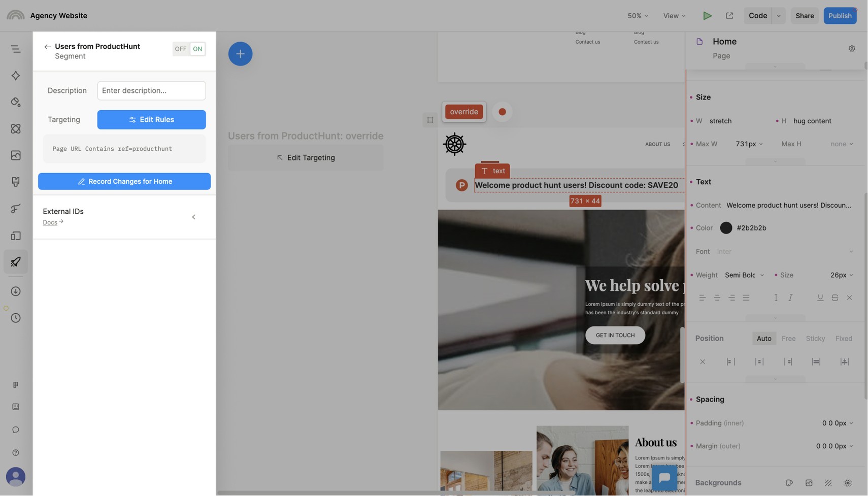868x496 pixels.
Task: Set position to Auto
Action: point(764,339)
